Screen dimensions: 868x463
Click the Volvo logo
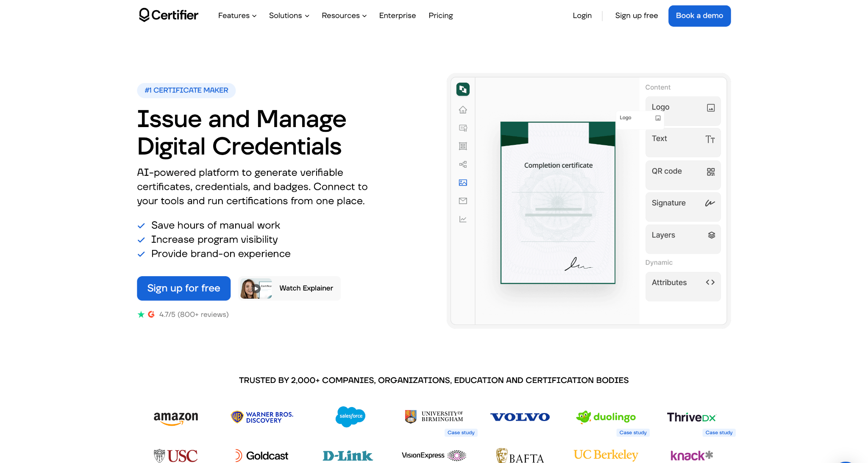(x=520, y=417)
